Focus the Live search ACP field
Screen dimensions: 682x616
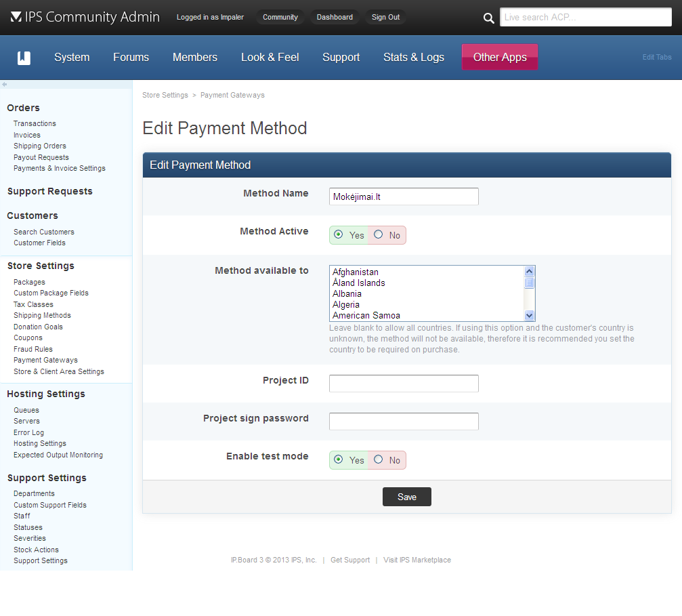click(585, 18)
